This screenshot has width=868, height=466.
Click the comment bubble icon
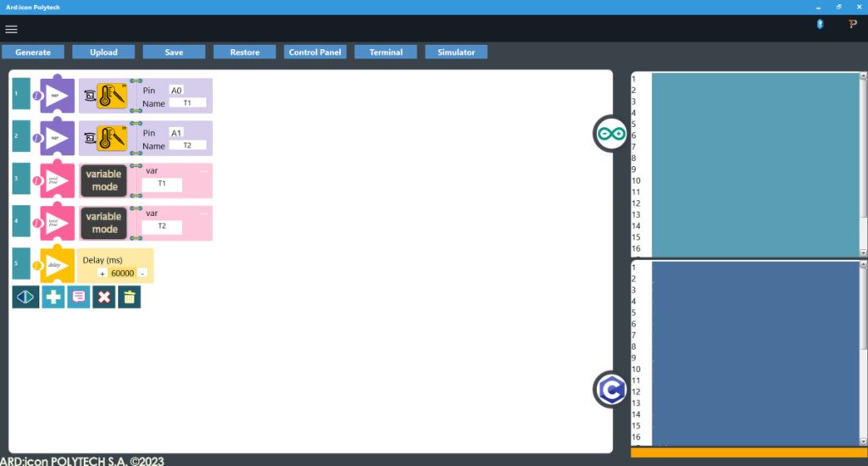pos(78,297)
